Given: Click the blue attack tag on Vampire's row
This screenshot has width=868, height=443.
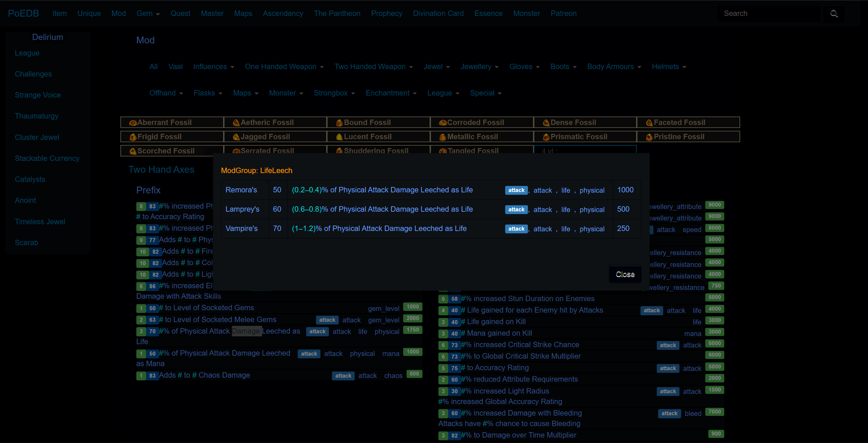Looking at the screenshot, I should [x=516, y=229].
